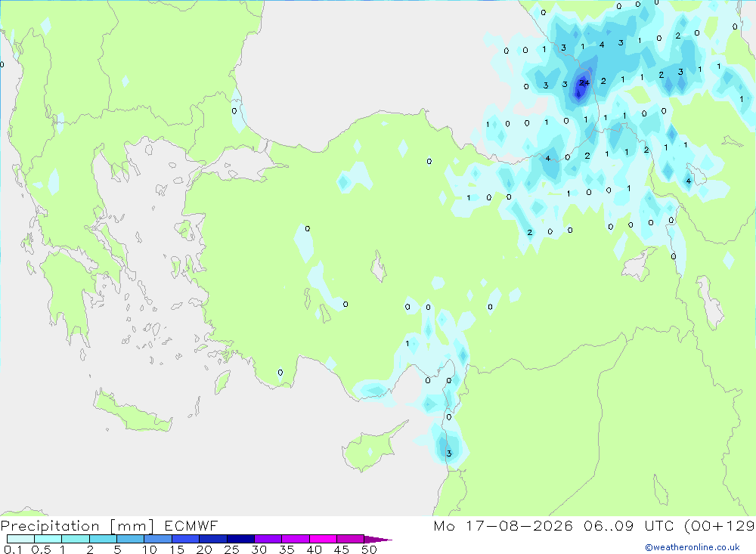
Task: Select the 45–50 mm legend swatch
Action: click(x=351, y=539)
